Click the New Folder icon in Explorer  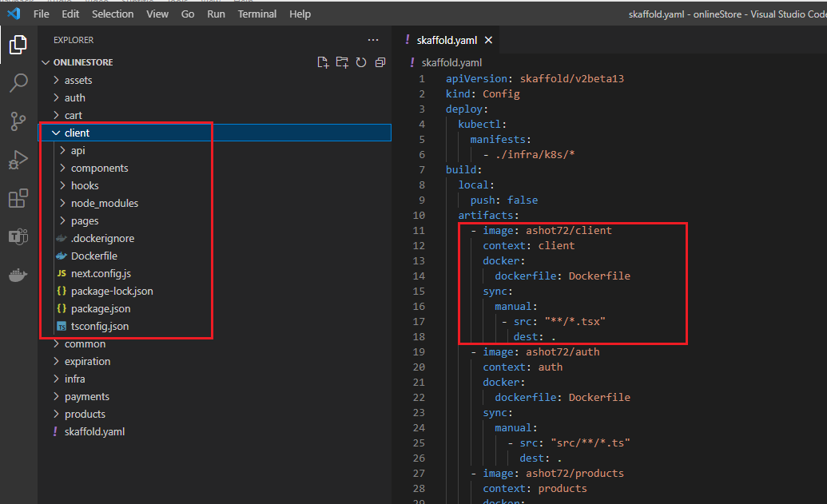click(x=342, y=62)
